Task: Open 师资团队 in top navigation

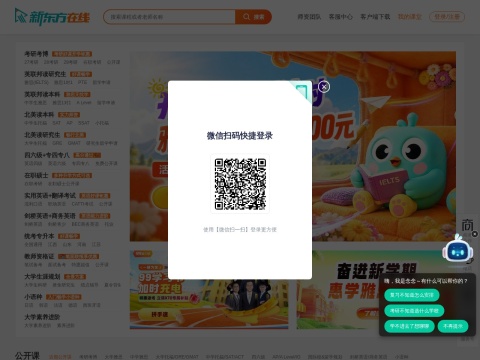Action: pyautogui.click(x=309, y=17)
